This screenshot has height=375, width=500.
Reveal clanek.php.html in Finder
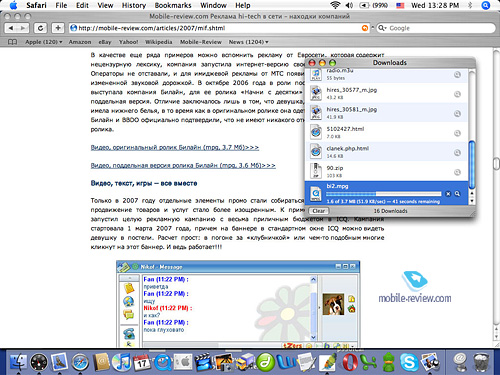pos(457,152)
